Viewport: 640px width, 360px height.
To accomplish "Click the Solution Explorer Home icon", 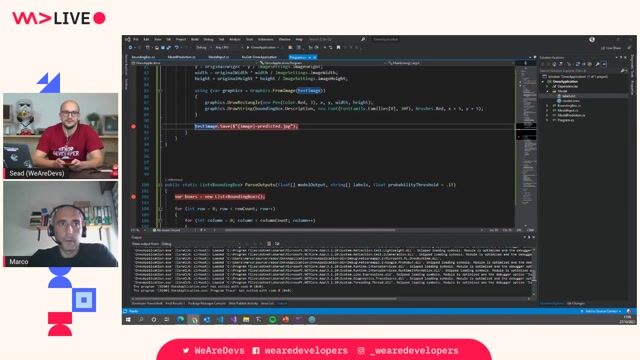I will pos(554,64).
